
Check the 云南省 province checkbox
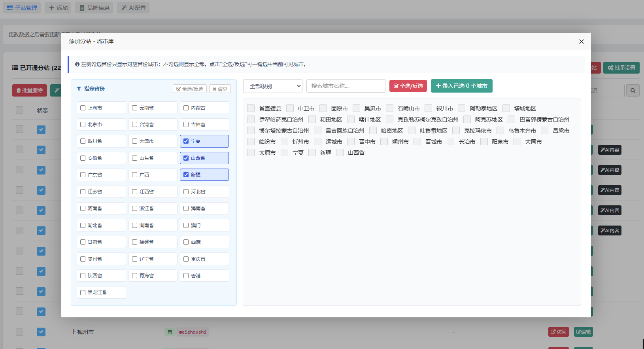tap(135, 108)
